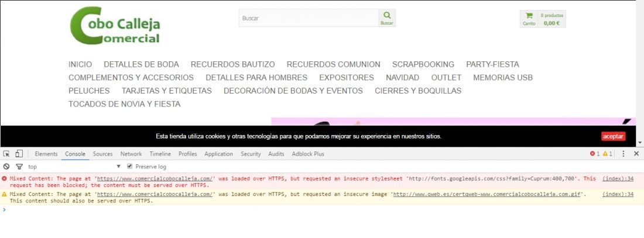Screen dimensions: 644x238
Task: Select the Console tab
Action: [75, 154]
